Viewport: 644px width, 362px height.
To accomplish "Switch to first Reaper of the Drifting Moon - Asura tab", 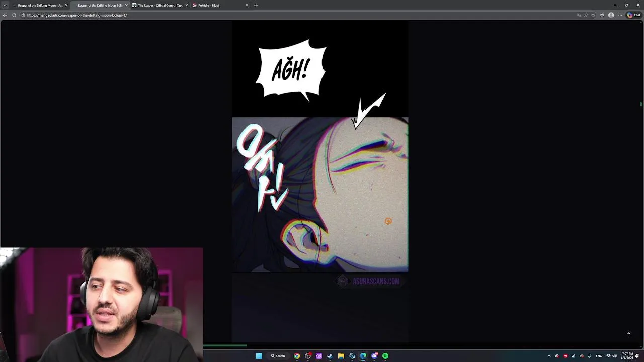I will (x=40, y=5).
